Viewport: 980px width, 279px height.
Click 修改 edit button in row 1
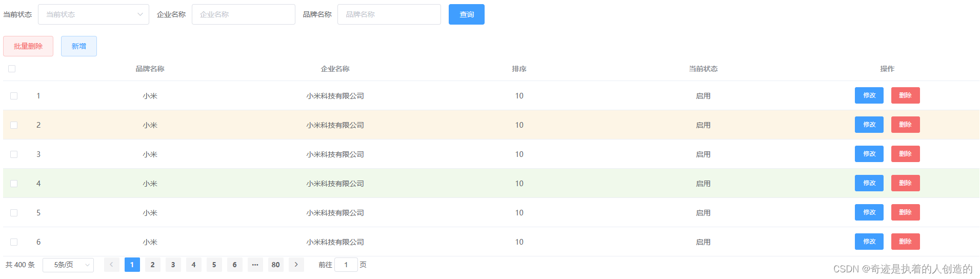click(x=869, y=95)
